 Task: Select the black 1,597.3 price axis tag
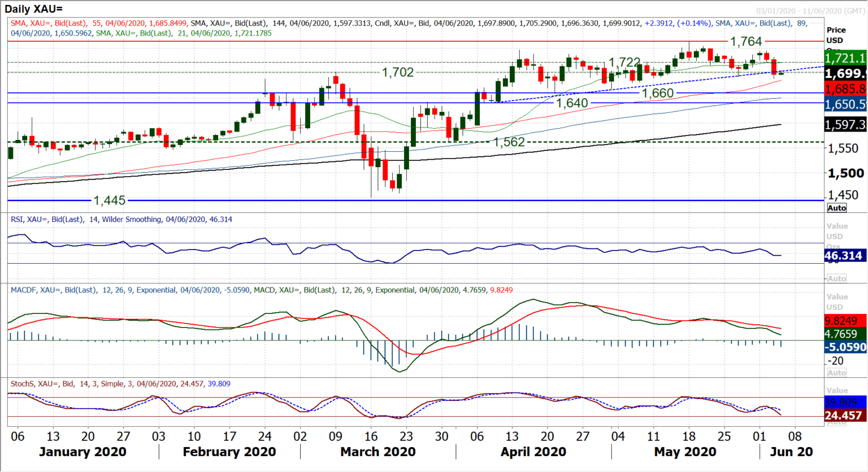point(845,124)
